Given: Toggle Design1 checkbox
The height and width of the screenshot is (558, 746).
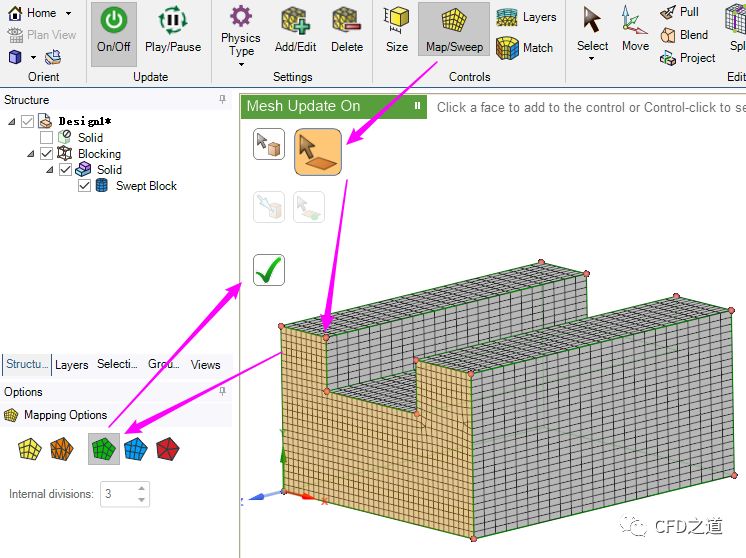Looking at the screenshot, I should click(28, 121).
